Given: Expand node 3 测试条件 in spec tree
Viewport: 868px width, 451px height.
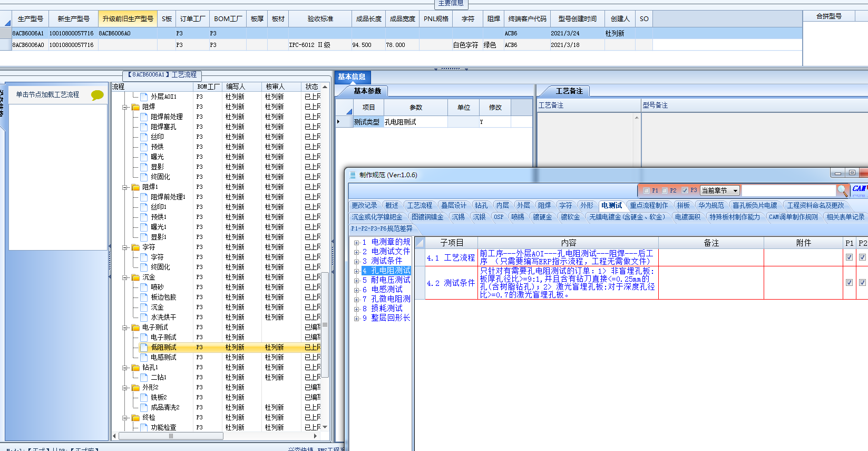Looking at the screenshot, I should [x=356, y=262].
